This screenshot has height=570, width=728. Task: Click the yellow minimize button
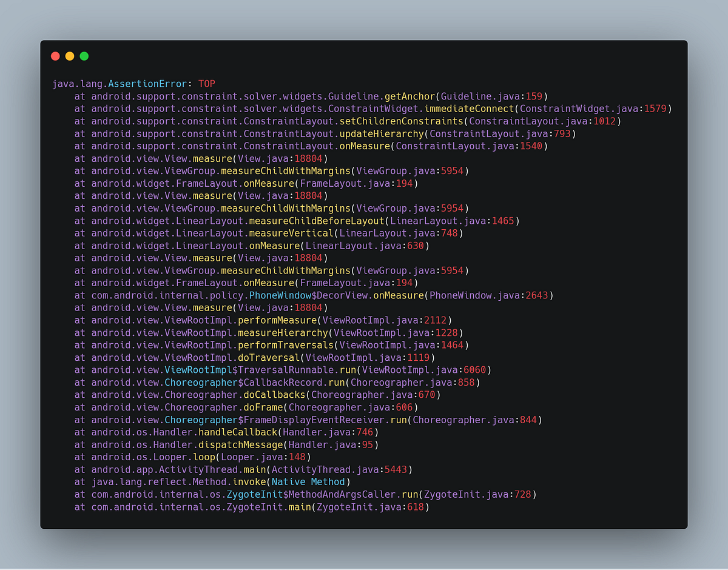pos(69,56)
